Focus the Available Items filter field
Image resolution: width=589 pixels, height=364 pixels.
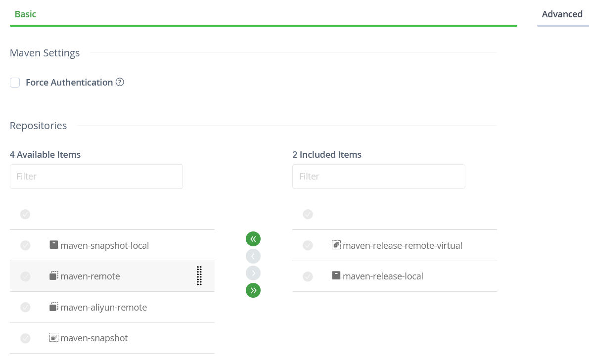(x=96, y=177)
